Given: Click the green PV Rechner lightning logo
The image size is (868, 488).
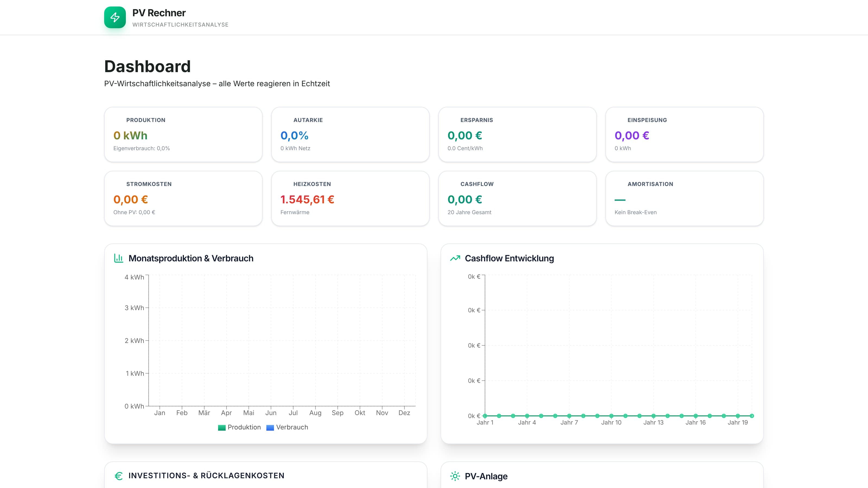Looking at the screenshot, I should click(x=115, y=17).
